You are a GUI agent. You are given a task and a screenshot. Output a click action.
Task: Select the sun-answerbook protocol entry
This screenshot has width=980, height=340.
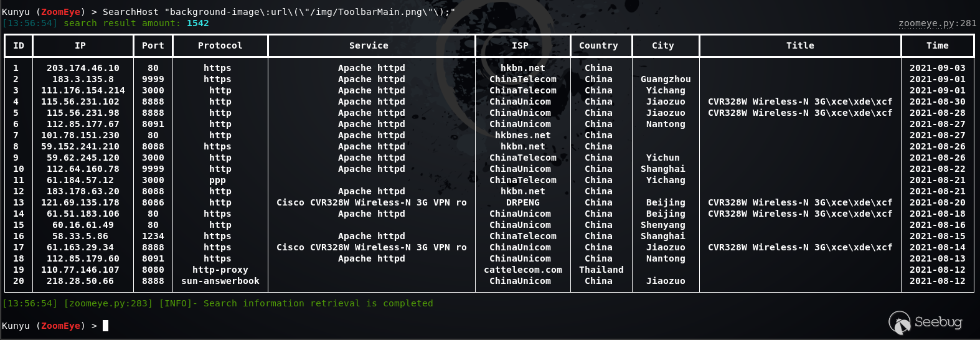coord(220,281)
